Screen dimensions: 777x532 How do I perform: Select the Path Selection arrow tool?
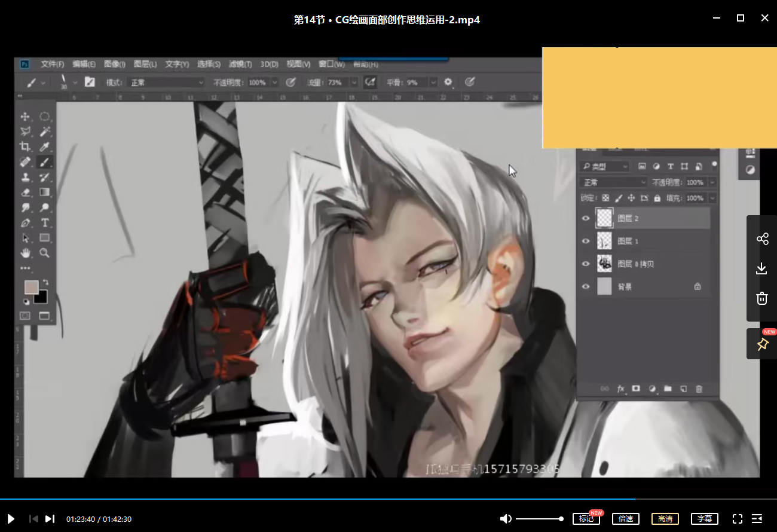point(25,238)
